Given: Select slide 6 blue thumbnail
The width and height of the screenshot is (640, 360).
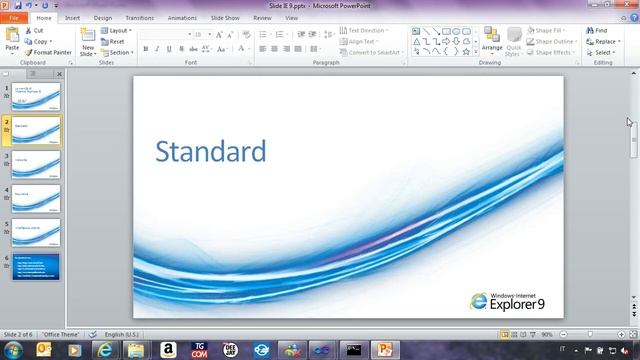Looking at the screenshot, I should click(36, 267).
